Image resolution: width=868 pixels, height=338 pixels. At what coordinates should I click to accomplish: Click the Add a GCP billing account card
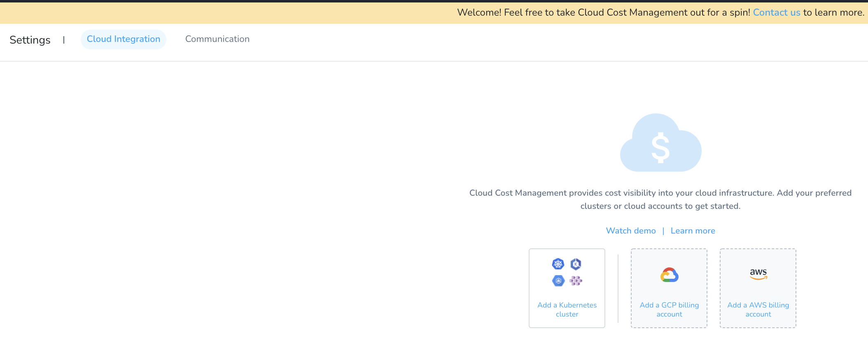(669, 288)
